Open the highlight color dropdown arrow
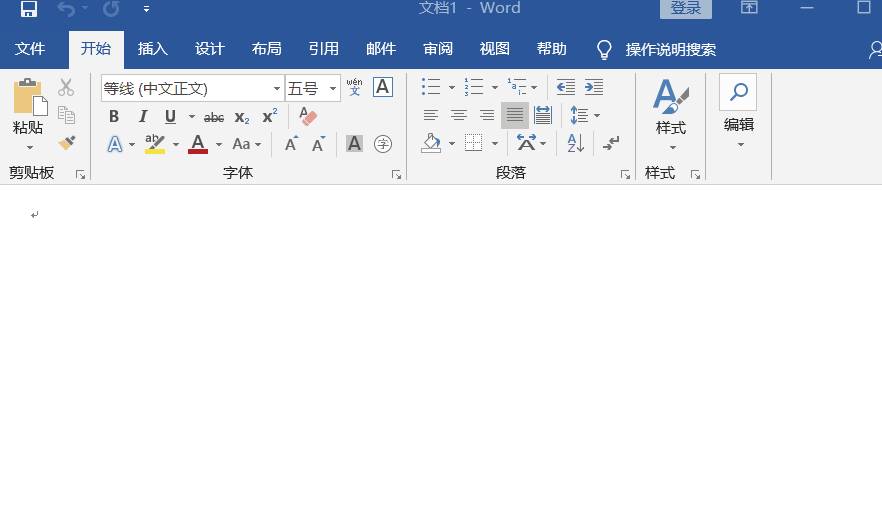The image size is (882, 530). click(176, 145)
